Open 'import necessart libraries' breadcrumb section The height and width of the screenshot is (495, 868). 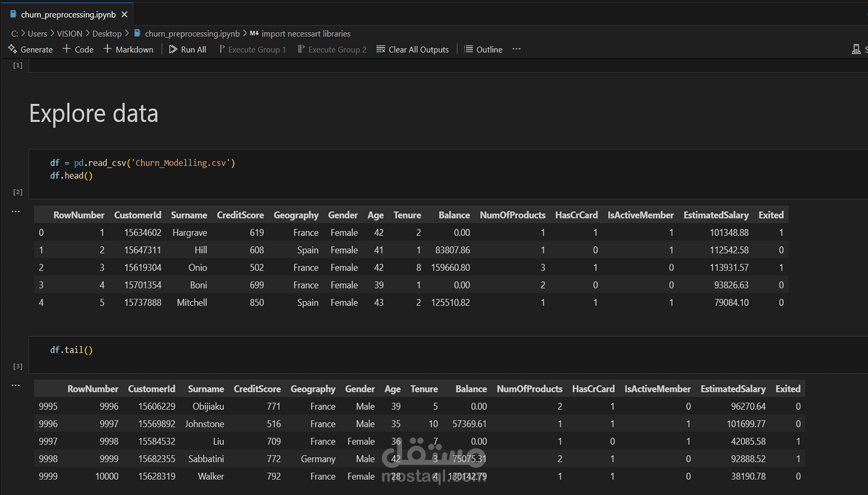[305, 34]
